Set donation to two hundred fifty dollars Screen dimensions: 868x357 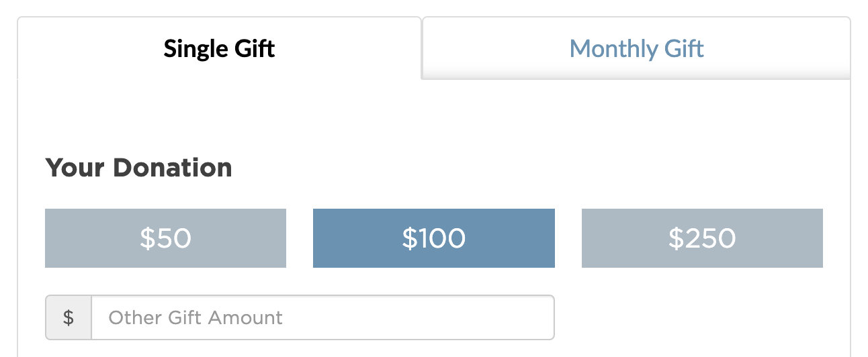click(x=702, y=238)
